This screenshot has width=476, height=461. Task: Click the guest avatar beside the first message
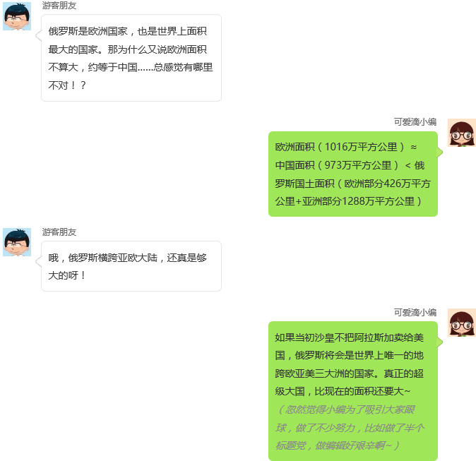point(17,16)
